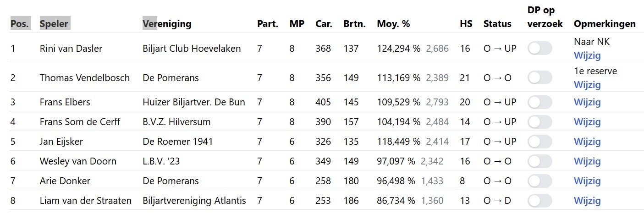The height and width of the screenshot is (219, 644).
Task: Enable DP op verzoek for Thomas Vendelbosch
Action: click(539, 77)
